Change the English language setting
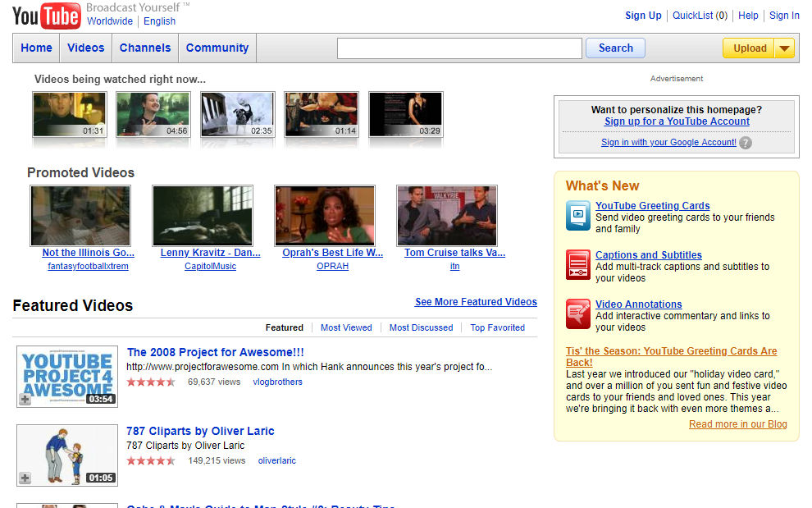The width and height of the screenshot is (812, 508). pos(159,21)
